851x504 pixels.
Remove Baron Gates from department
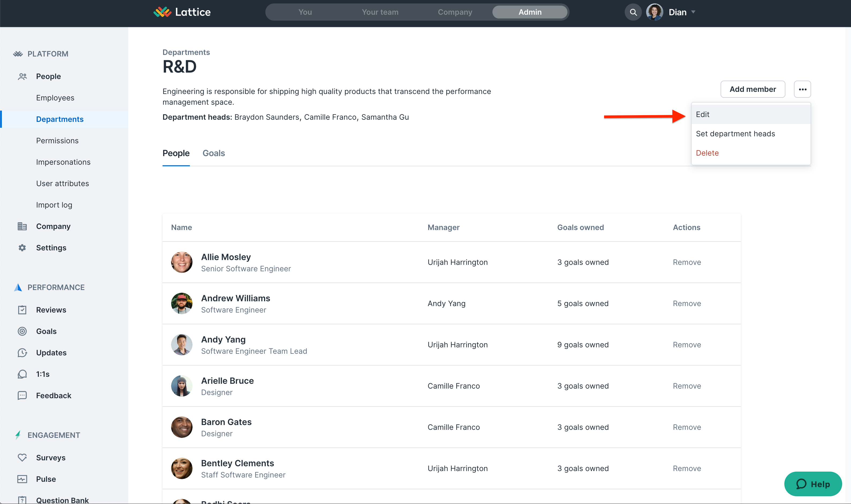pos(687,427)
